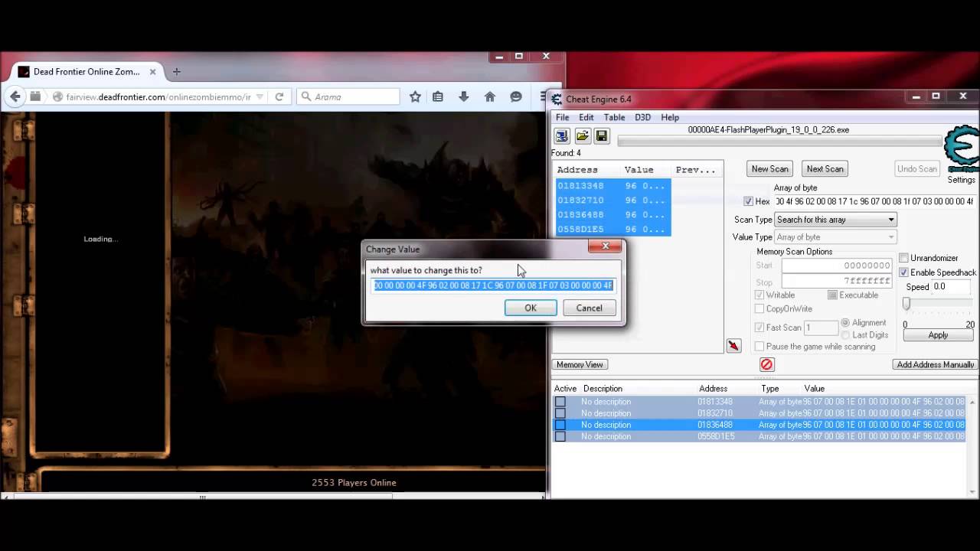Tick Active box for address 01813348
This screenshot has width=980, height=551.
[x=560, y=402]
